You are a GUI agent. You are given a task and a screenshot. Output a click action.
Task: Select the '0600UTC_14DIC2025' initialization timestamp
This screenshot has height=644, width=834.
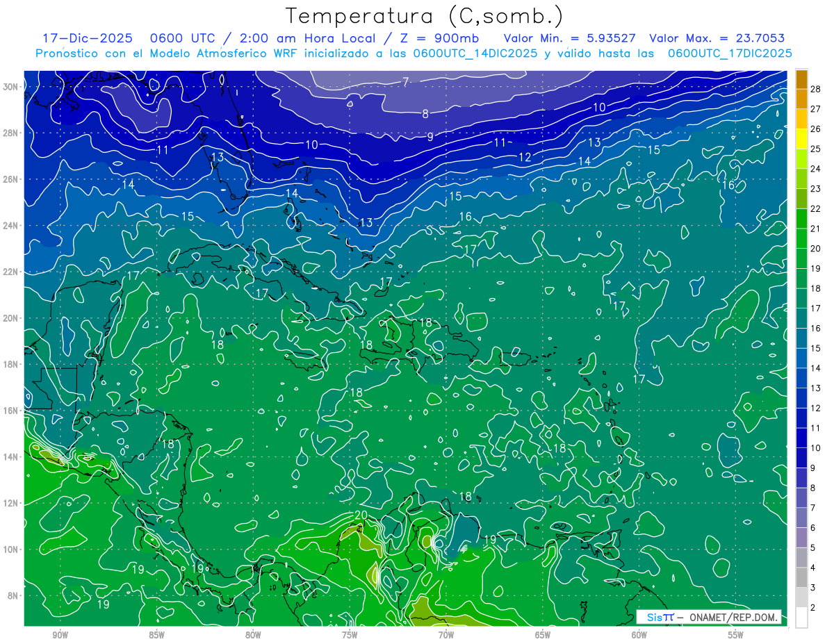(475, 53)
